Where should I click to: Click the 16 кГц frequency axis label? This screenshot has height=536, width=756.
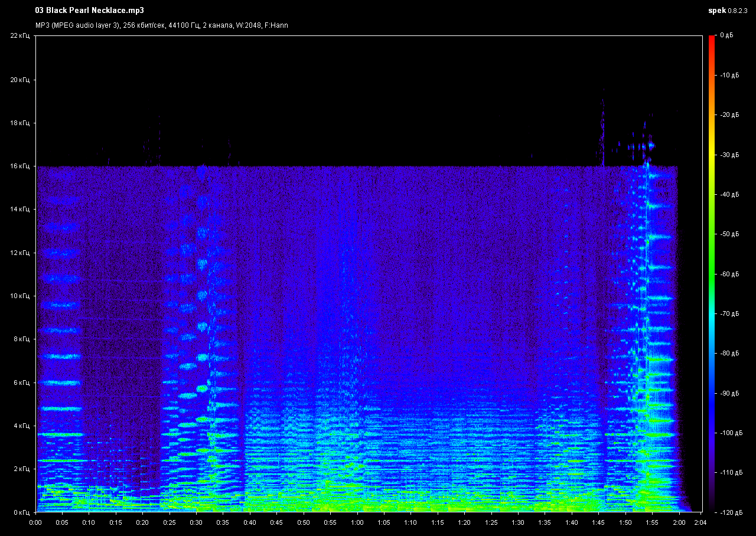(x=19, y=166)
